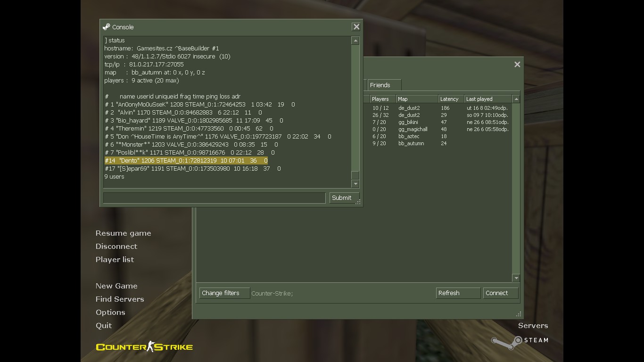
Task: Click the Console scrollbar up arrow
Action: click(x=355, y=41)
